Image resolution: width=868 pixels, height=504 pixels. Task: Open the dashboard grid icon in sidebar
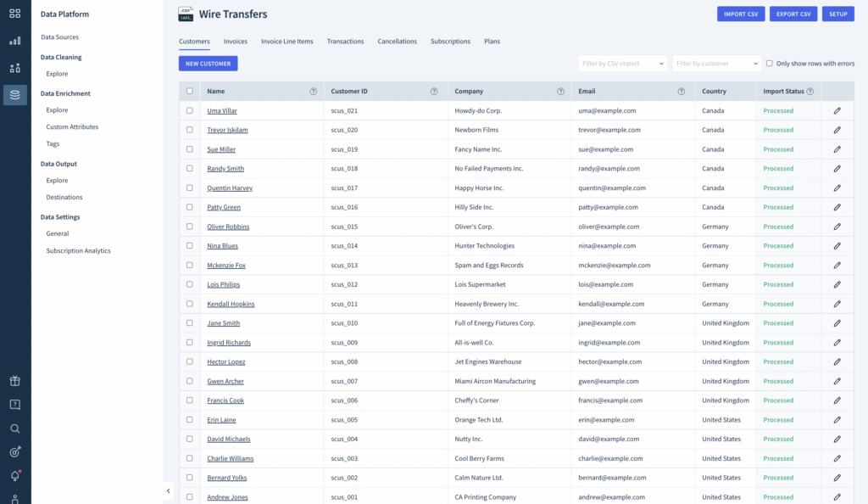[x=15, y=14]
